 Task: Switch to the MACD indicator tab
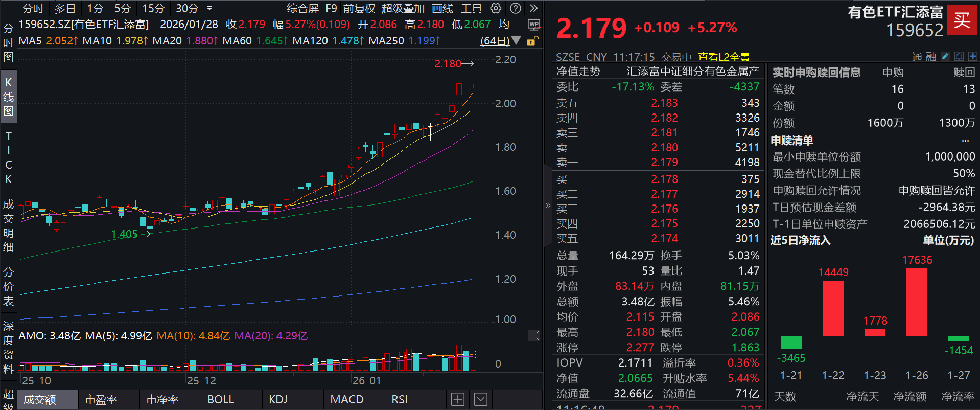click(347, 399)
